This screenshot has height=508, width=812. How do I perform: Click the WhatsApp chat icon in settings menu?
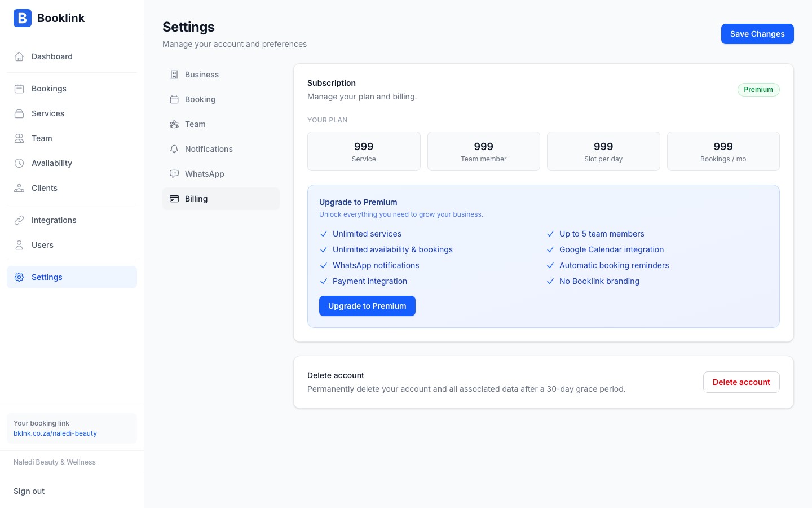[174, 174]
